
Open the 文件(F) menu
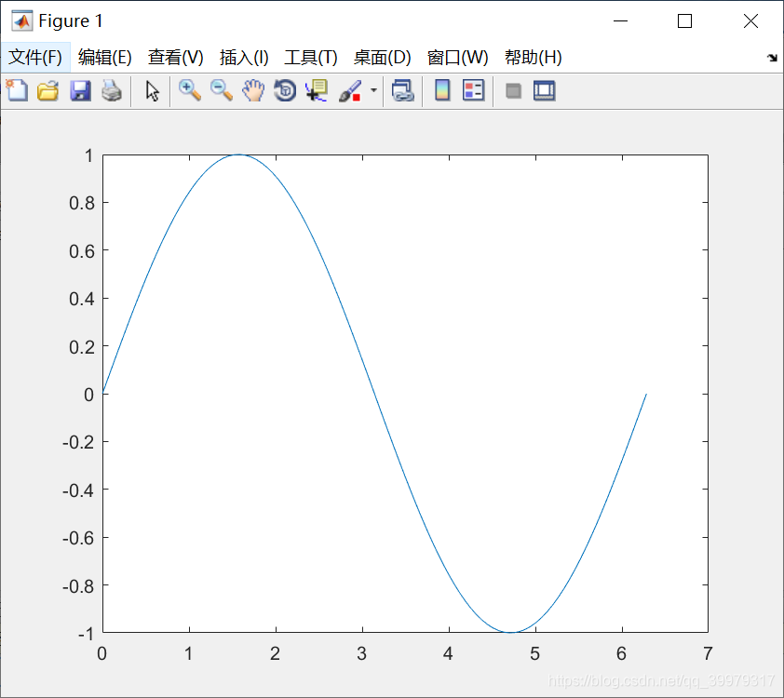coord(35,58)
